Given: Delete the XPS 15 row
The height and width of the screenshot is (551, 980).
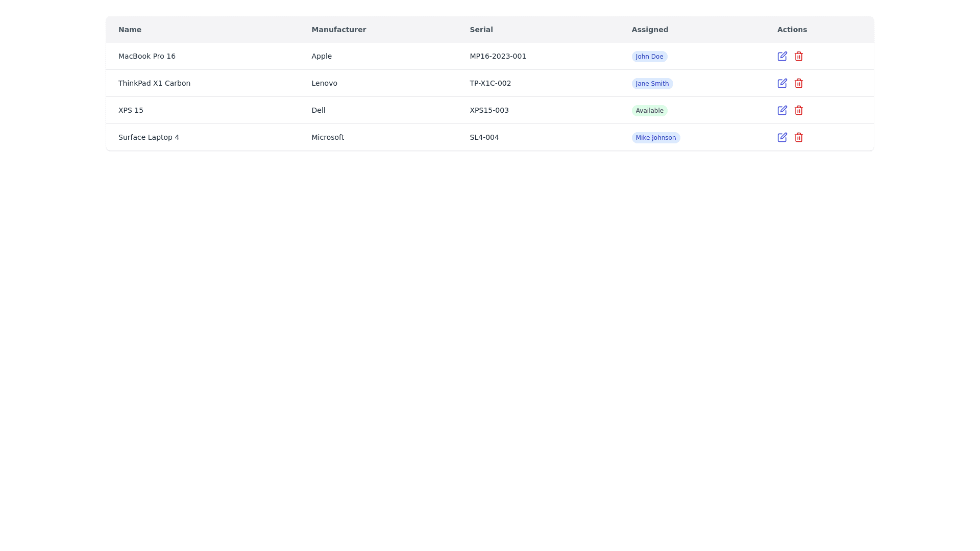Looking at the screenshot, I should click(798, 110).
